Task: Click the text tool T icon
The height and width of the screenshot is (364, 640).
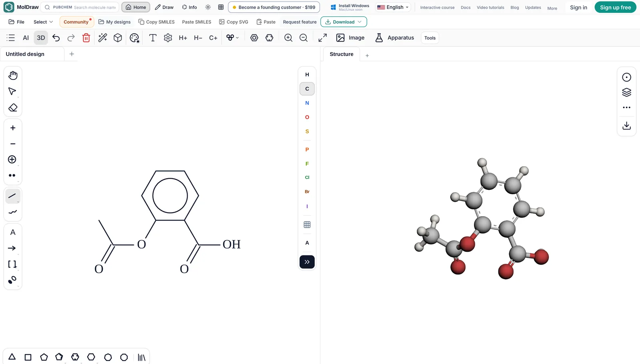Action: pos(152,38)
